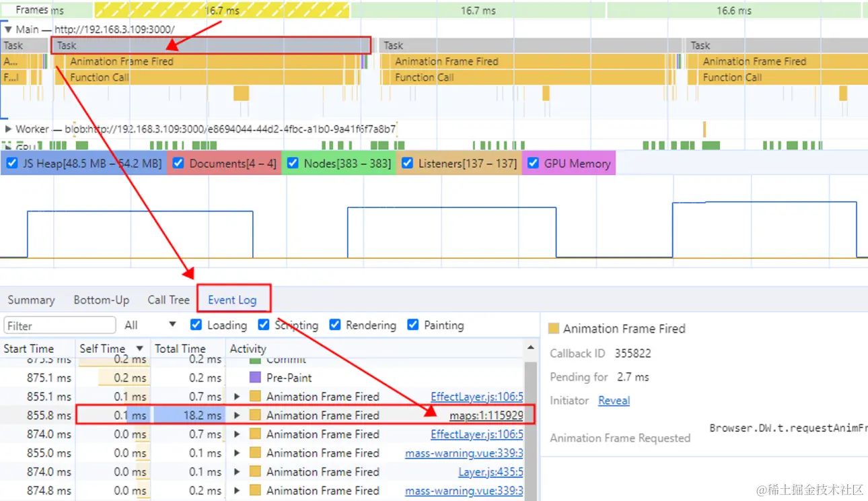Uncheck the GPU Memory checkbox
Viewport: 868px width, 501px height.
pos(533,163)
